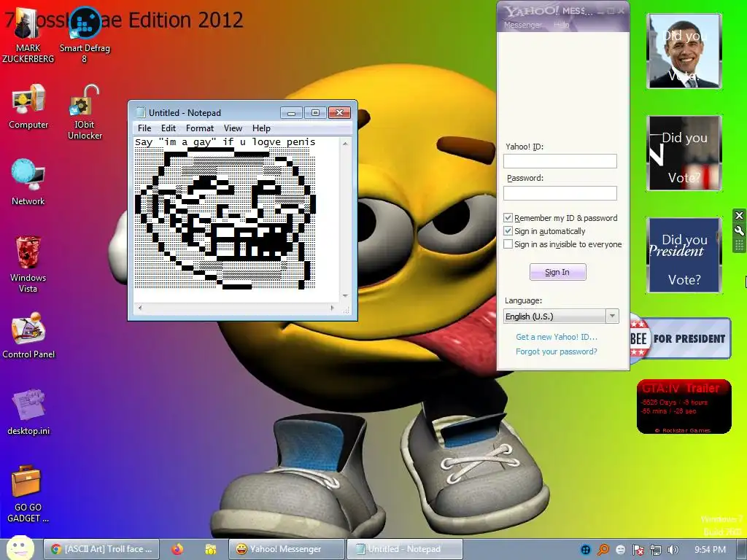Image resolution: width=747 pixels, height=560 pixels.
Task: Select the Computer desktop icon
Action: coord(28,107)
